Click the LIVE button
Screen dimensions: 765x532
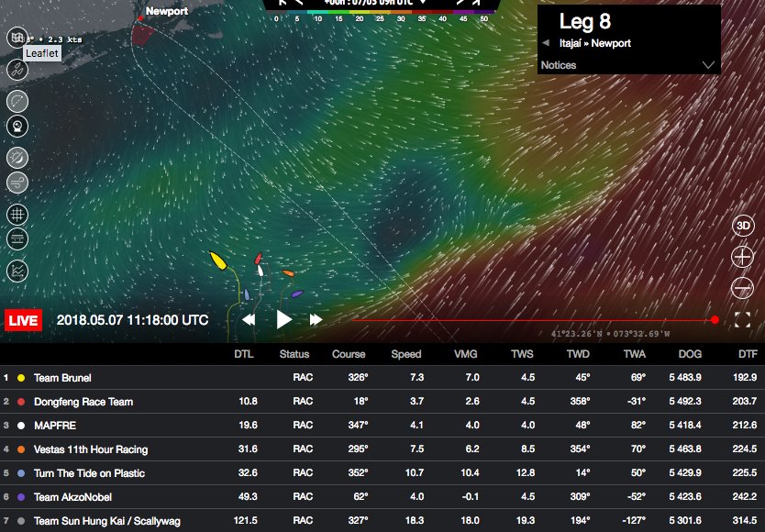[x=23, y=321]
